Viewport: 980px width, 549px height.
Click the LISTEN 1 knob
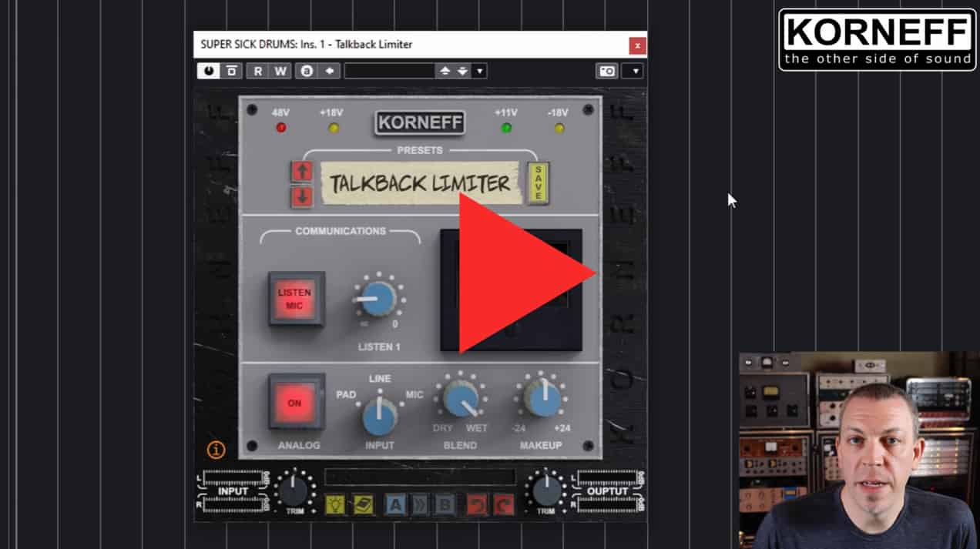(x=378, y=298)
